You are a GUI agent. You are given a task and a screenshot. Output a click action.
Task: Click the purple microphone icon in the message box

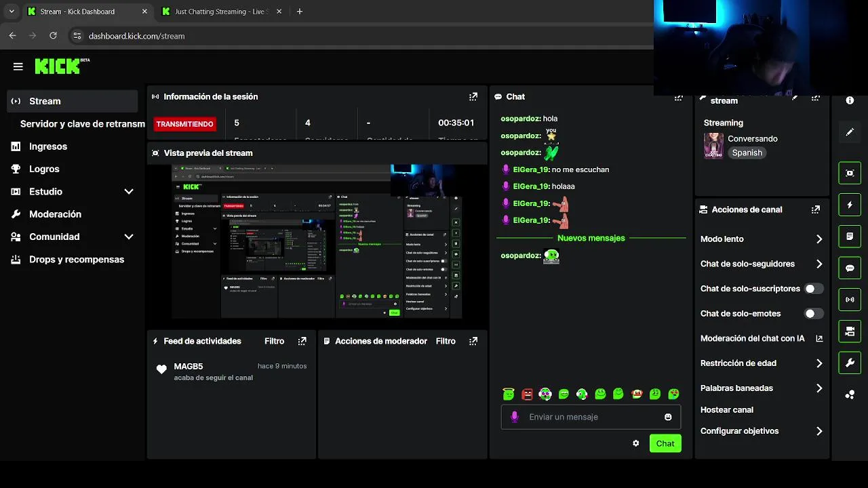515,417
